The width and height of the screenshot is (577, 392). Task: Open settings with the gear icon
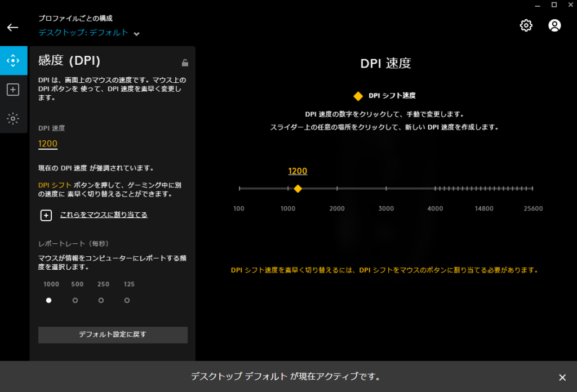(526, 25)
